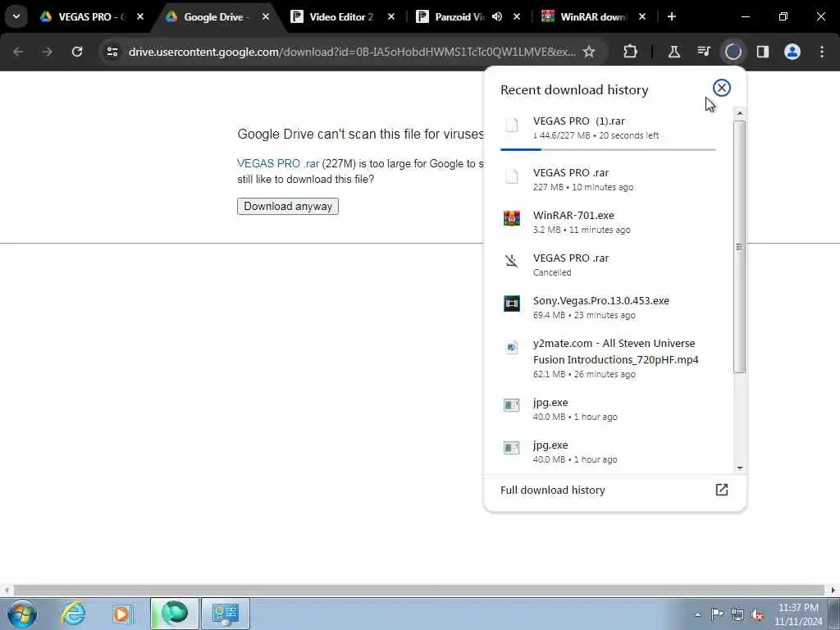The width and height of the screenshot is (840, 630).
Task: Switch to the Google Drive tab
Action: [x=213, y=16]
